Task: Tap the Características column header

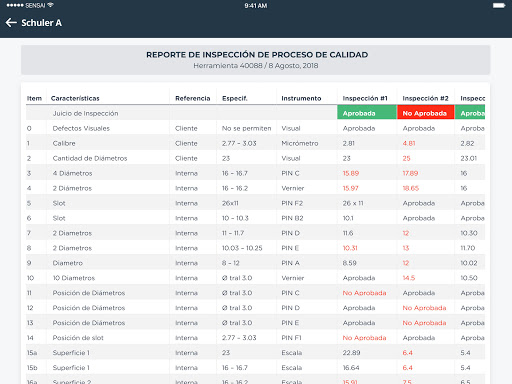Action: coord(75,98)
